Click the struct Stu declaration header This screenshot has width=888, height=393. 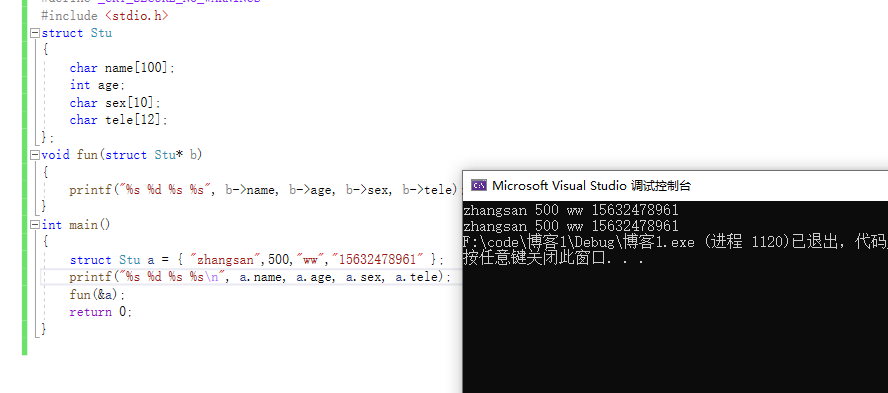pyautogui.click(x=76, y=33)
